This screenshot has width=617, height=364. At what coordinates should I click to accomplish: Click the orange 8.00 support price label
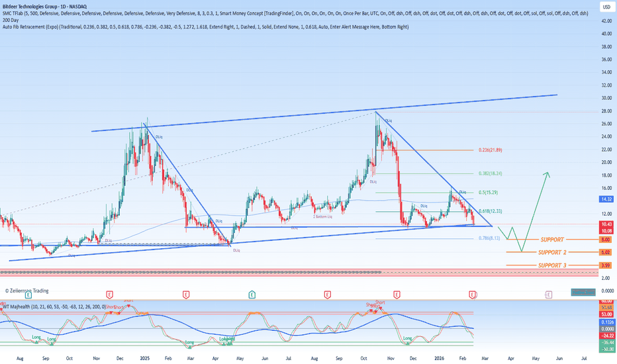coord(605,240)
